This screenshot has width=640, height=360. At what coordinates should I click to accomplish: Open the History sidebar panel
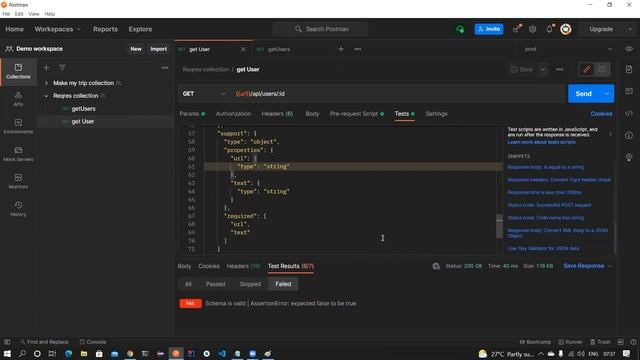[18, 209]
